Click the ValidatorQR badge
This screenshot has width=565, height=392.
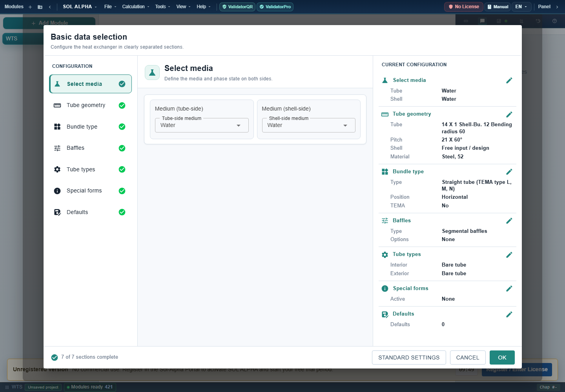point(237,7)
